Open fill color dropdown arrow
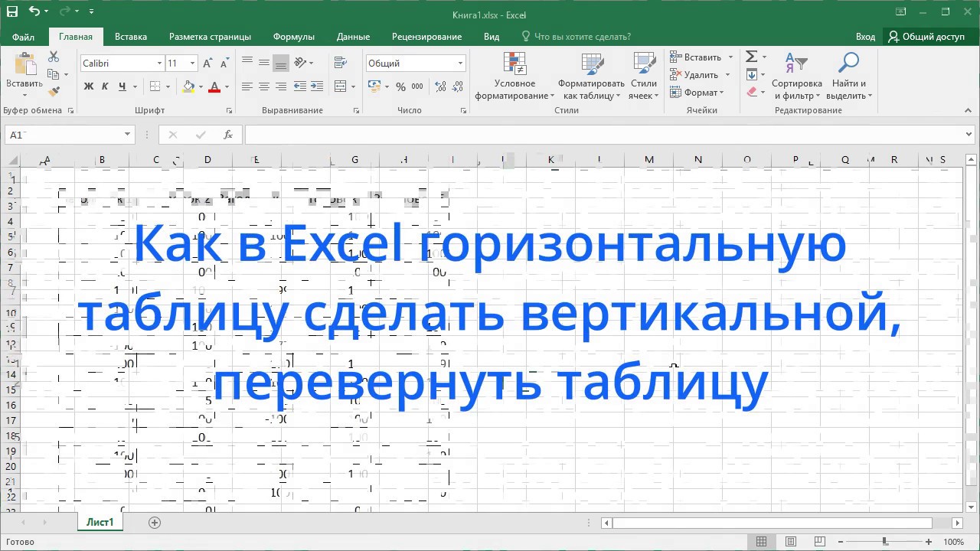Viewport: 980px width, 551px height. (x=201, y=86)
